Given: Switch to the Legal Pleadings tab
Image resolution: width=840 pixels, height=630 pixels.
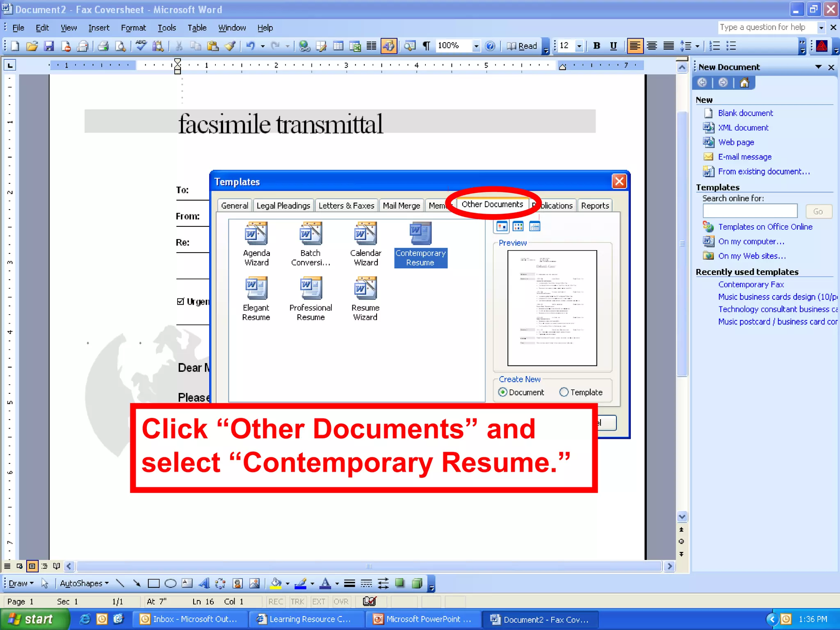Looking at the screenshot, I should click(283, 205).
